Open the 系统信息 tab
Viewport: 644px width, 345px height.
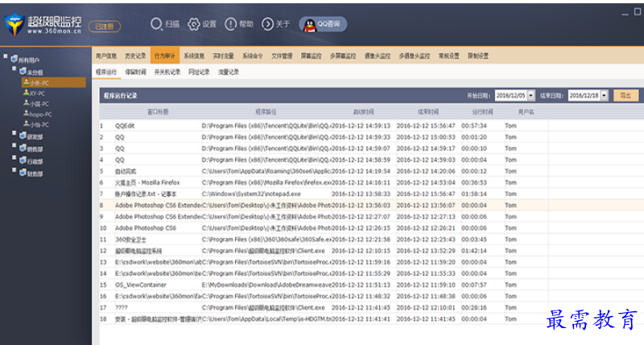(x=194, y=56)
